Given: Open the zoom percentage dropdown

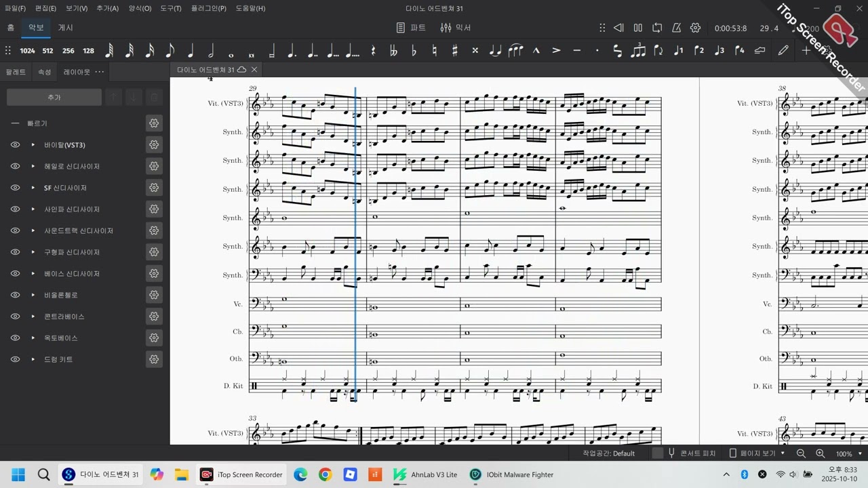Looking at the screenshot, I should click(x=859, y=453).
